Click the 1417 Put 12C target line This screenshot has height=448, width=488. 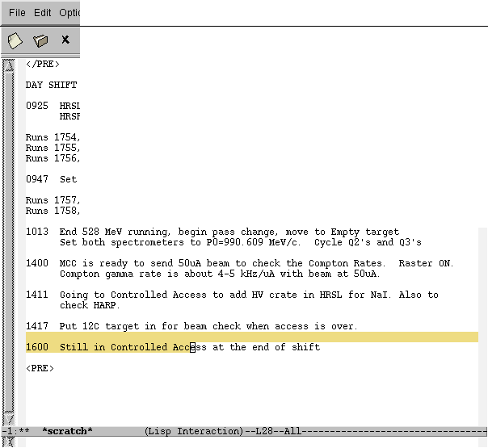191,326
